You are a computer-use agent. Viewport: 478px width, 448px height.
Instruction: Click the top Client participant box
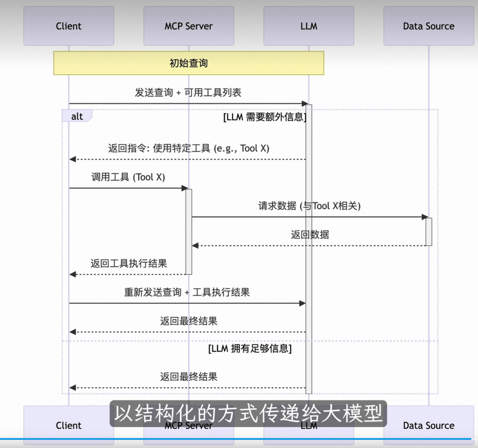coord(69,26)
